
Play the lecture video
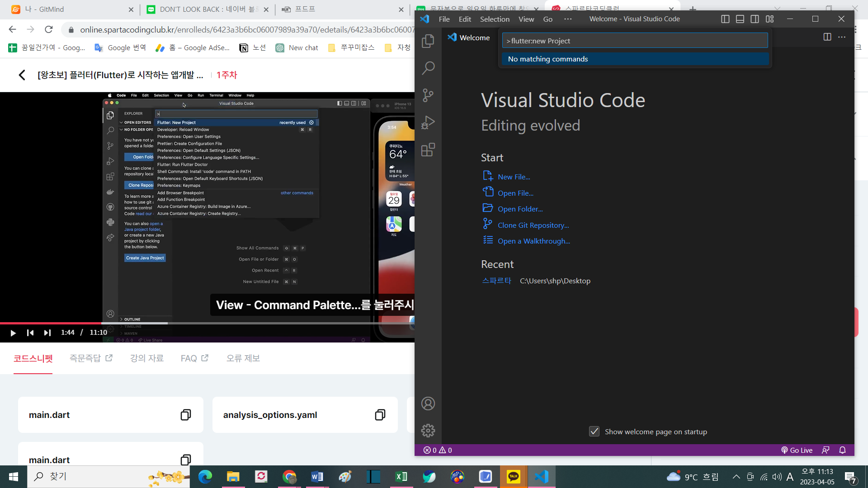(13, 333)
